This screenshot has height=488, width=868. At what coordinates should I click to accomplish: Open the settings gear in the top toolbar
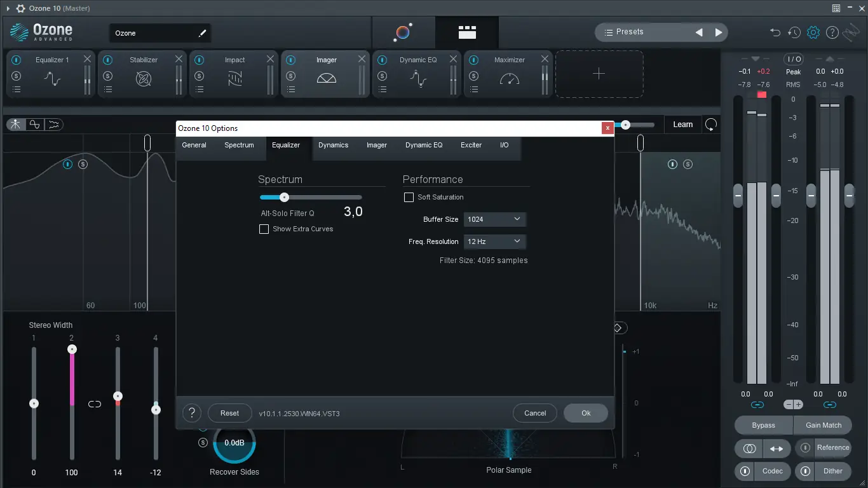[813, 32]
